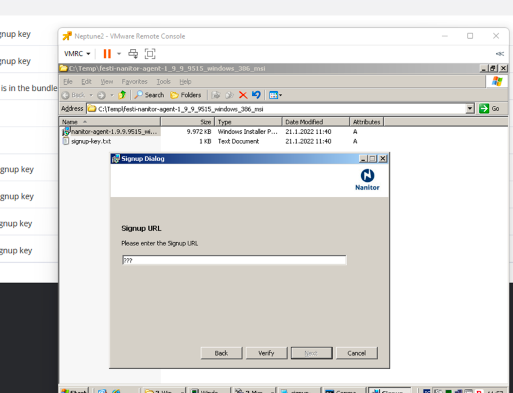This screenshot has width=513, height=393.
Task: Sort files by Date Modified column
Action: pyautogui.click(x=316, y=122)
